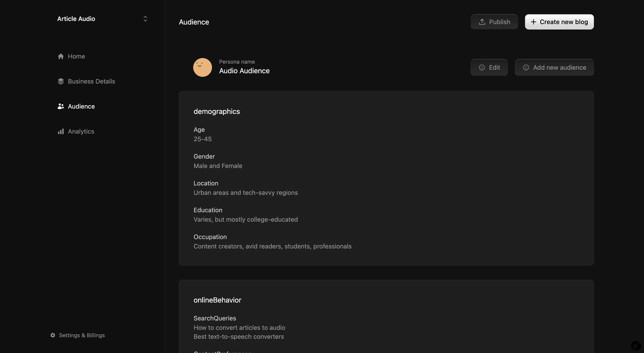Create a new blog
644x353 pixels.
(559, 21)
